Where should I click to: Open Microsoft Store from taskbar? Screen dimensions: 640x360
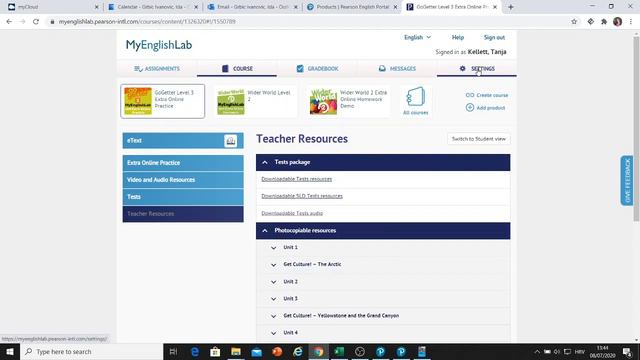[215, 351]
